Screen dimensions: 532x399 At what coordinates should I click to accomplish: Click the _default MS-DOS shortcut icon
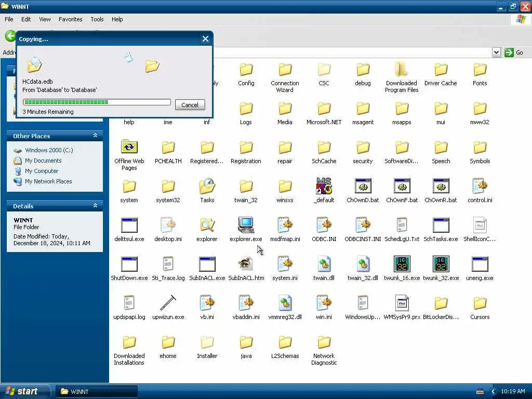tap(324, 186)
